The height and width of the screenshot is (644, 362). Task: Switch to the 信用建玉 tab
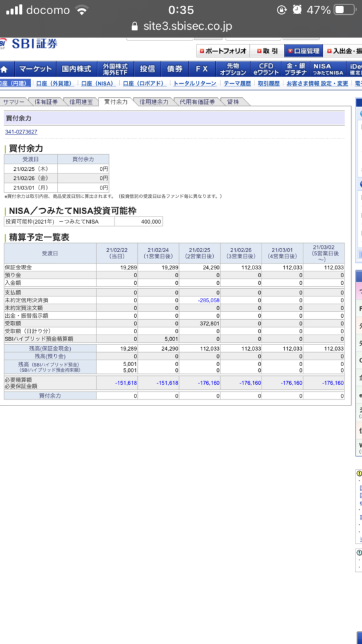(81, 102)
